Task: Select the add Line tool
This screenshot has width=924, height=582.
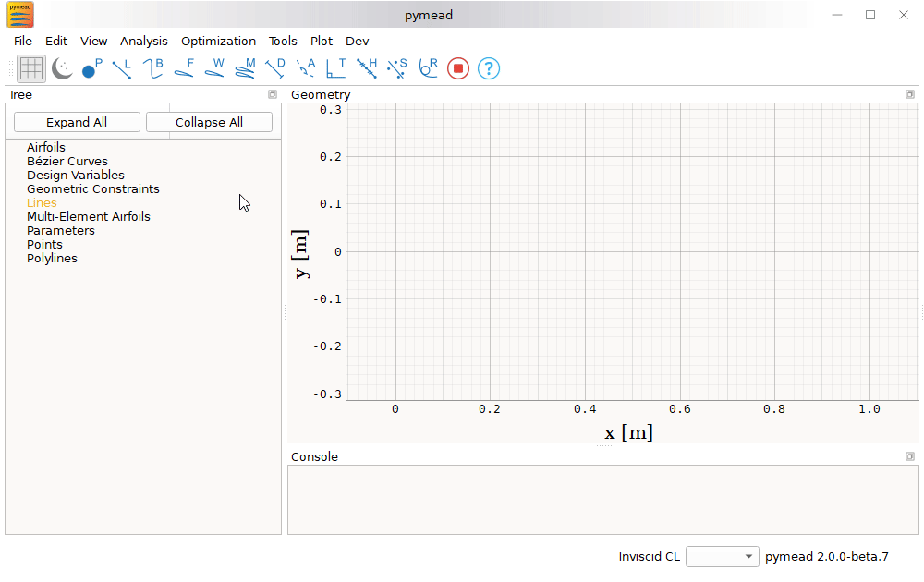Action: coord(122,68)
